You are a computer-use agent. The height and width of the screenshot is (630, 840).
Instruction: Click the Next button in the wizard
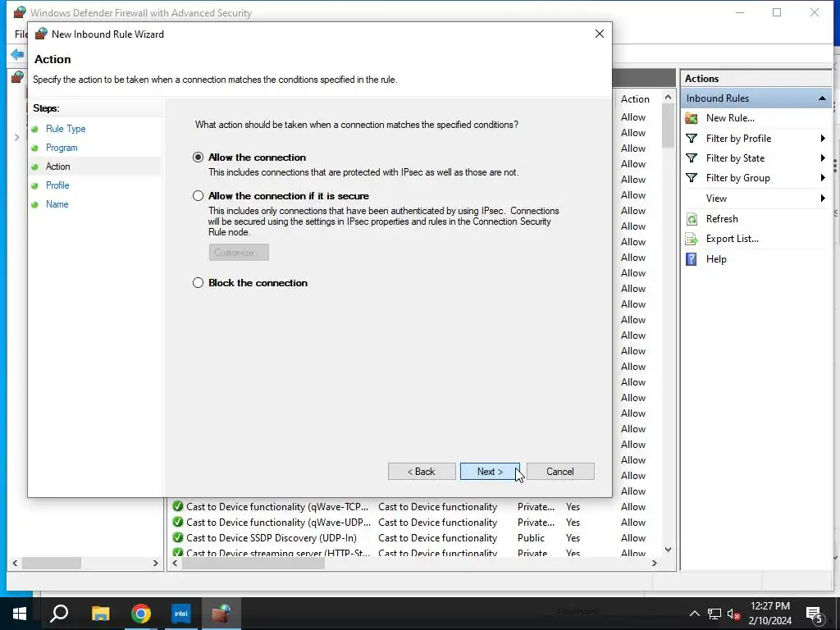pyautogui.click(x=490, y=472)
